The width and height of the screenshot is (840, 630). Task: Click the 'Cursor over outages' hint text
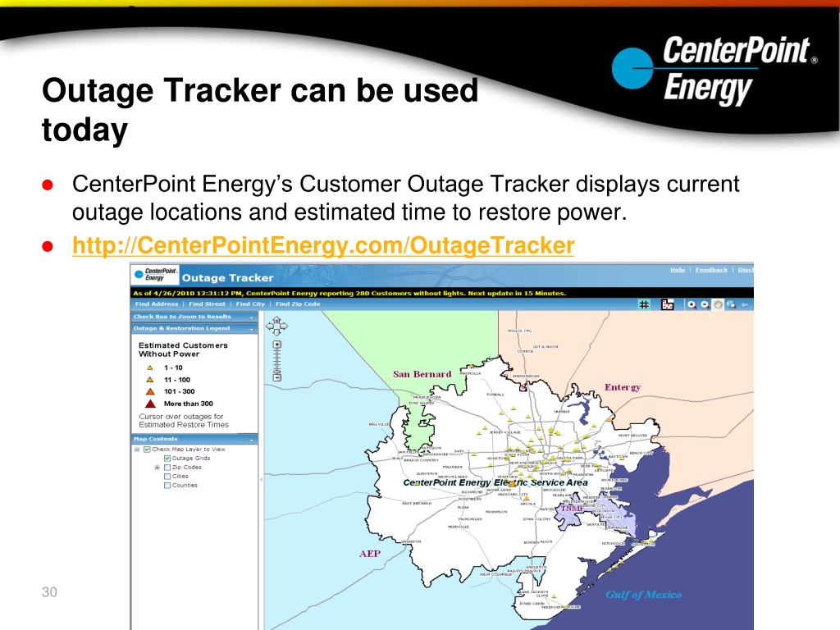(x=184, y=421)
